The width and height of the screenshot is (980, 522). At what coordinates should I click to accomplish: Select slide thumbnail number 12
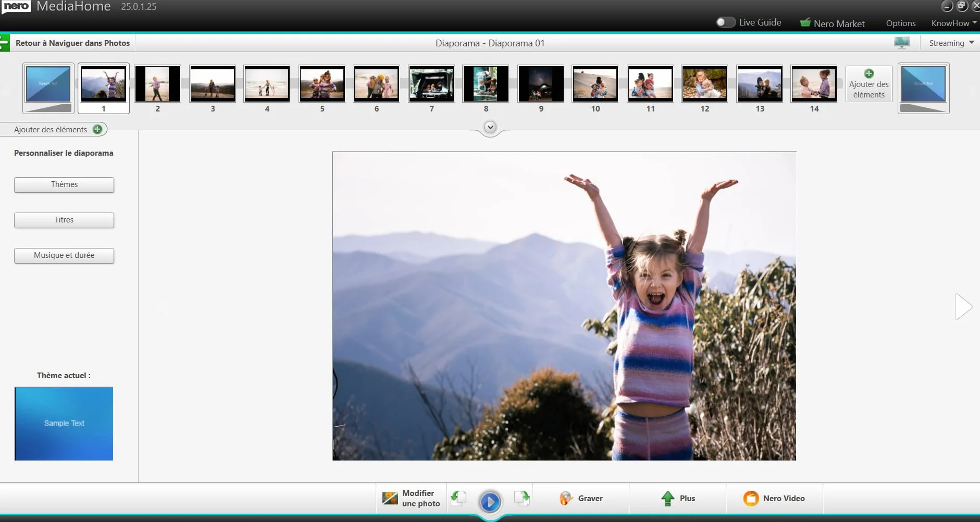[x=705, y=84]
